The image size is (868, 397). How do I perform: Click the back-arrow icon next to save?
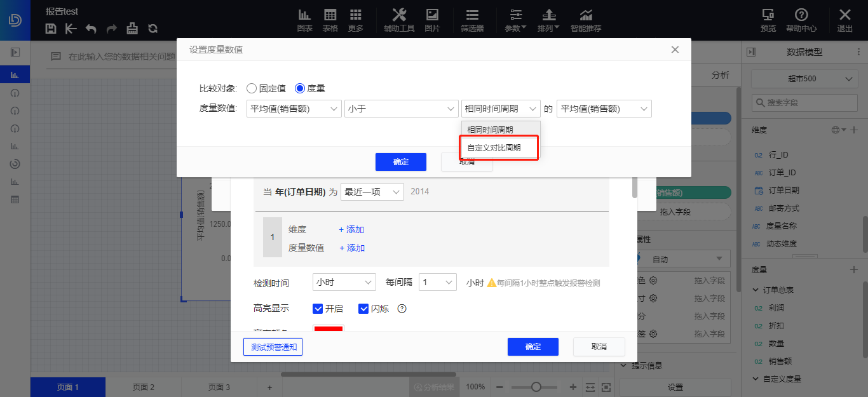tap(71, 28)
